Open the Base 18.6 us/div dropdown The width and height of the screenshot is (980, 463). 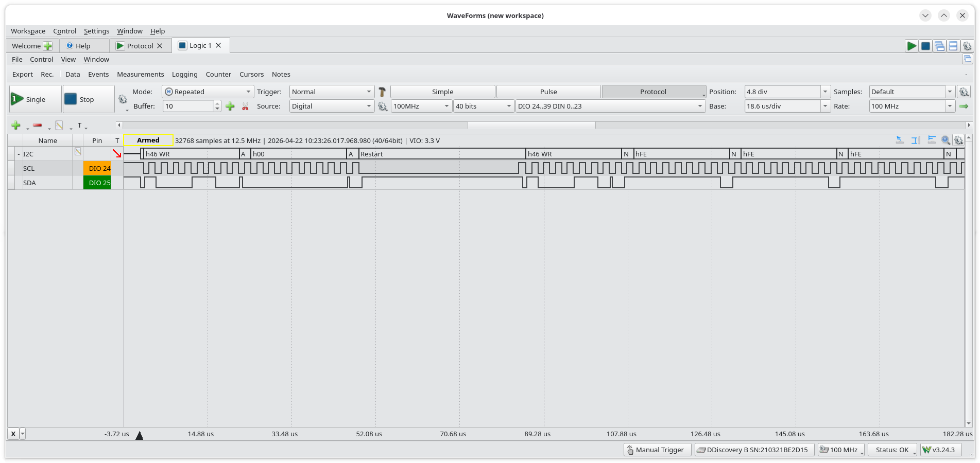[x=787, y=106]
